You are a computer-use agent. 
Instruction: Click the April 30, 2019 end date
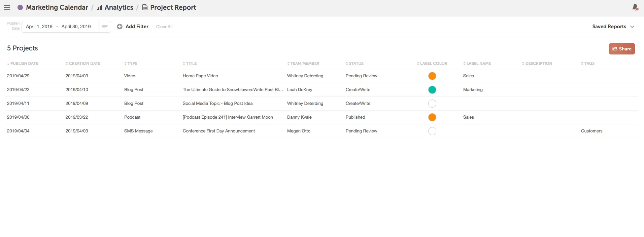tap(76, 27)
